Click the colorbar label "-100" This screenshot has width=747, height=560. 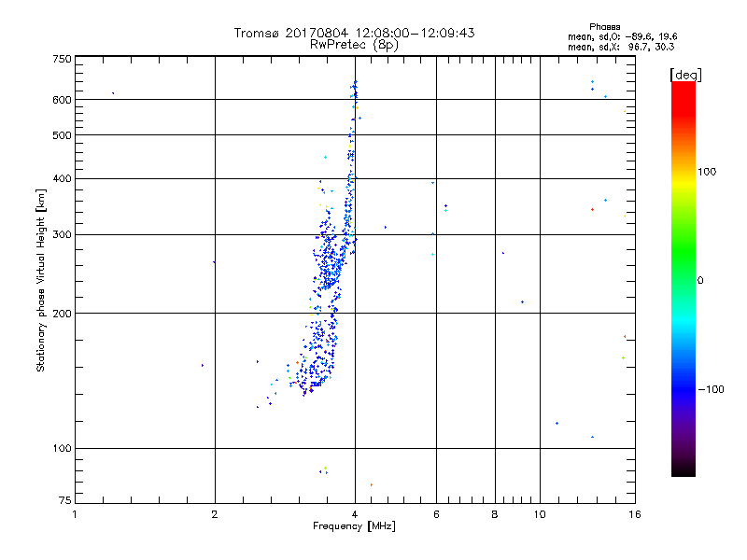click(711, 389)
